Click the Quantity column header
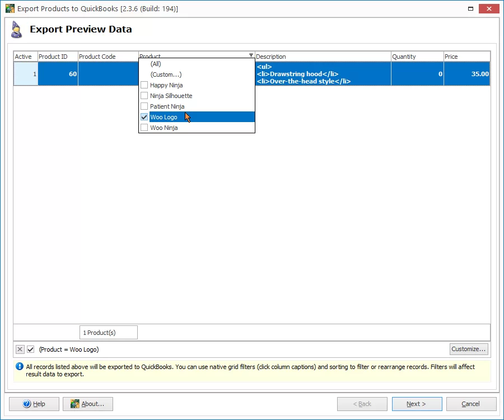Image resolution: width=504 pixels, height=420 pixels. [417, 56]
